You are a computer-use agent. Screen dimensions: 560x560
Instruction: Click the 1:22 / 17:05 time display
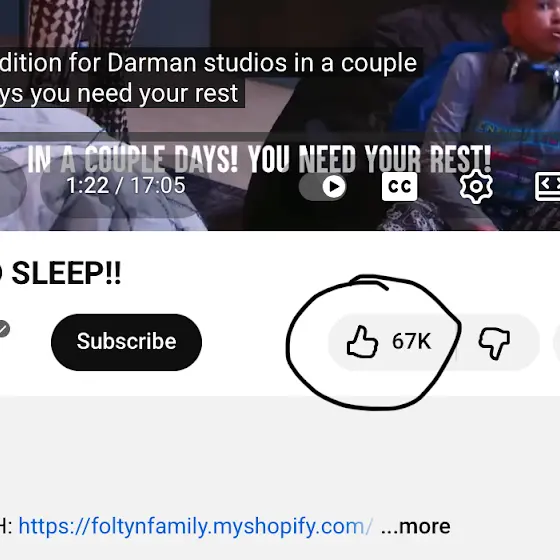pyautogui.click(x=126, y=185)
